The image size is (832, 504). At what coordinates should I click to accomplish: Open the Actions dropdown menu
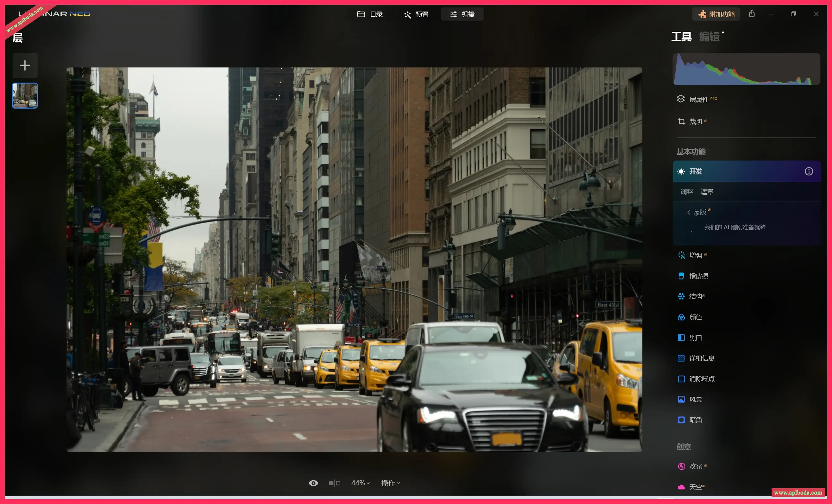coord(390,483)
